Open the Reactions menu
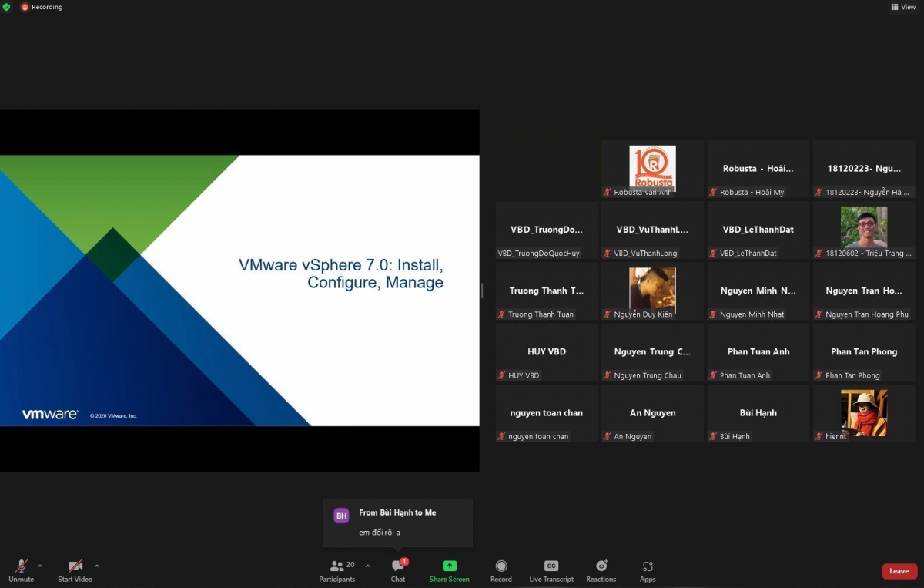Screen dimensions: 924x588 (x=601, y=571)
